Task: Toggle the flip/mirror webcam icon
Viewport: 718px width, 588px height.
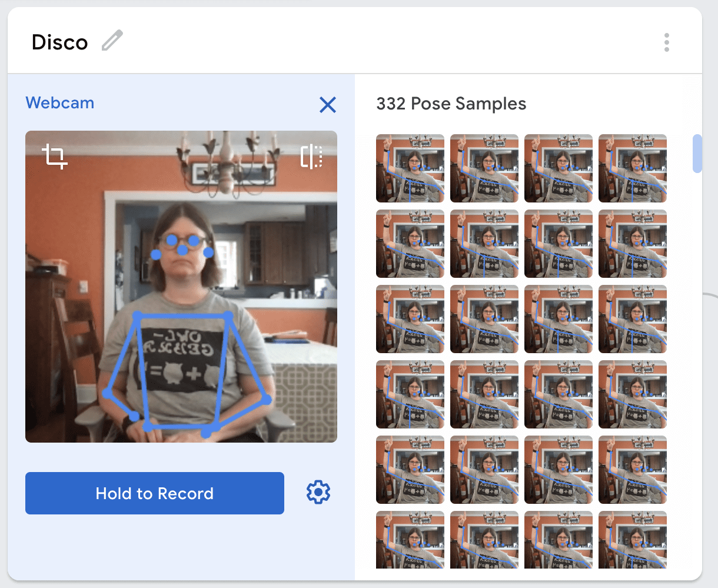Action: pos(311,157)
